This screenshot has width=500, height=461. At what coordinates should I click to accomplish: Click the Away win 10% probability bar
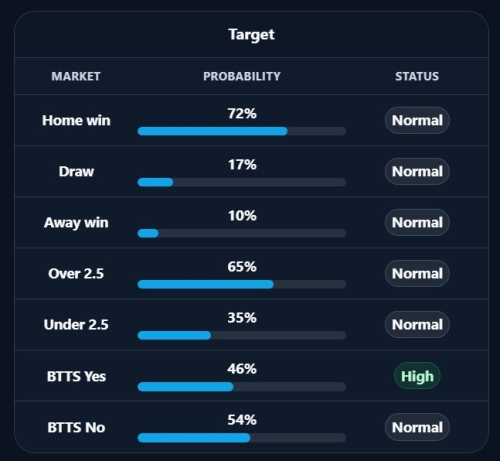(x=242, y=233)
